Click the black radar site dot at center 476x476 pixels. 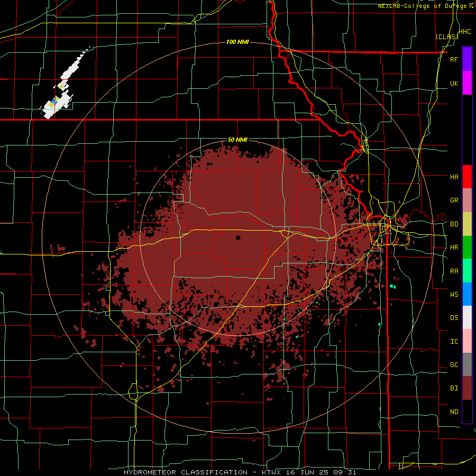pos(238,237)
